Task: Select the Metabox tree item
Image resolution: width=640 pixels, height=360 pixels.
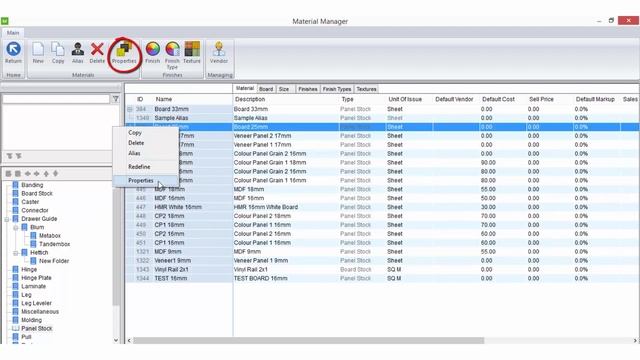Action: pos(50,236)
